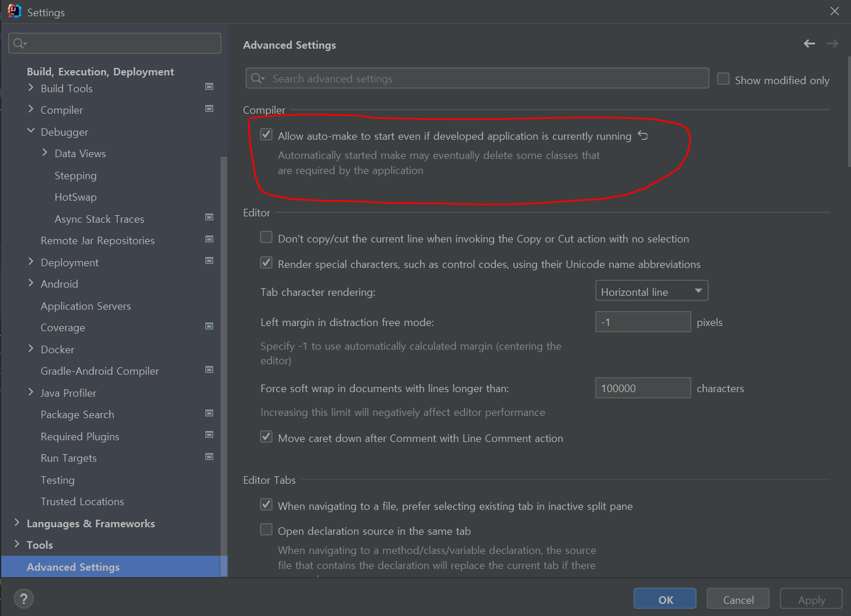This screenshot has width=851, height=616.
Task: Click the IntelliJ IDEA logo in the title bar
Action: coord(13,10)
